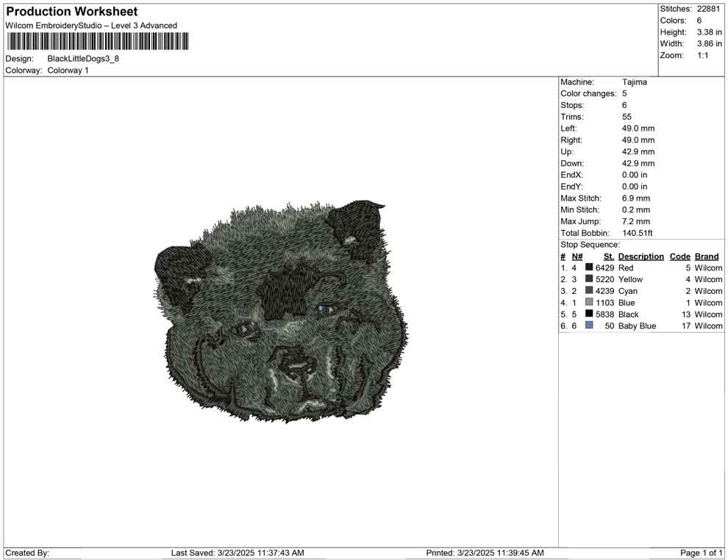Click the Stitches count 22881

click(708, 9)
